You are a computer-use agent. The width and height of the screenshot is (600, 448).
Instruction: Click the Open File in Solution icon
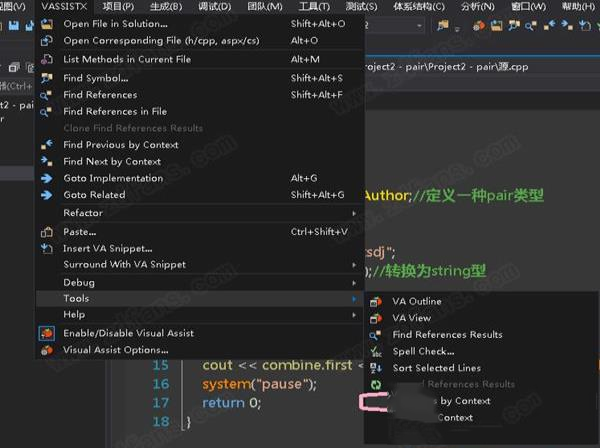pos(46,24)
